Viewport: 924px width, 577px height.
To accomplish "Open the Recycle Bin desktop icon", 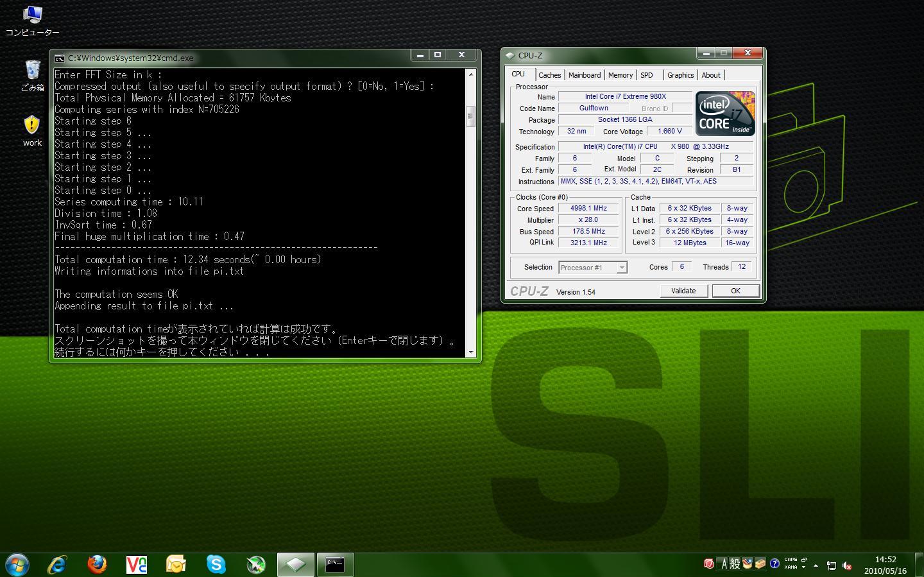I will point(32,76).
